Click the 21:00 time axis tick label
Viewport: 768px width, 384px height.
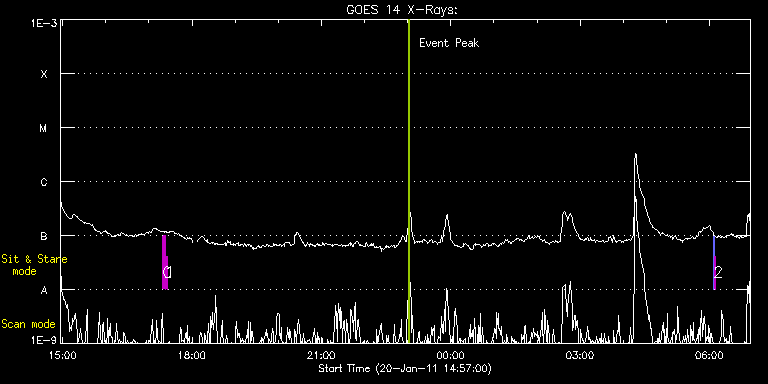(x=321, y=355)
